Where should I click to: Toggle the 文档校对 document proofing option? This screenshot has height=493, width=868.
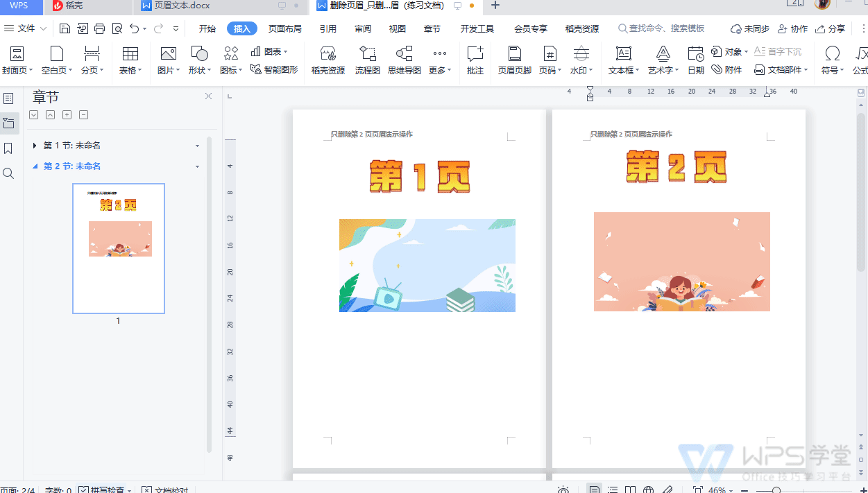click(164, 490)
